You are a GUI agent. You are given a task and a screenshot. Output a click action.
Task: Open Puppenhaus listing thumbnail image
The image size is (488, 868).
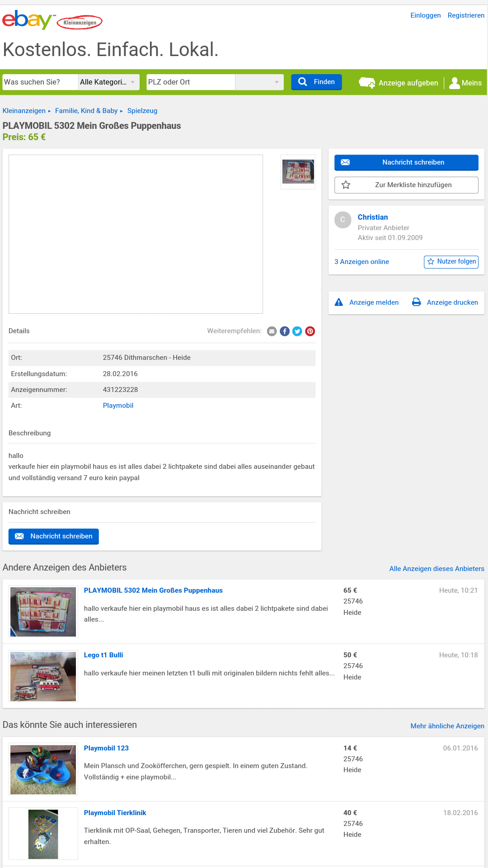click(43, 612)
